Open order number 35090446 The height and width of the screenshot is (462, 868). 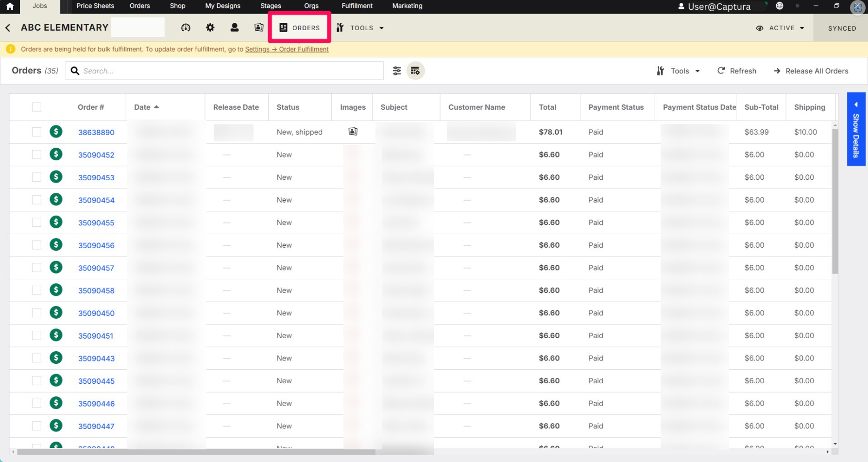click(96, 404)
